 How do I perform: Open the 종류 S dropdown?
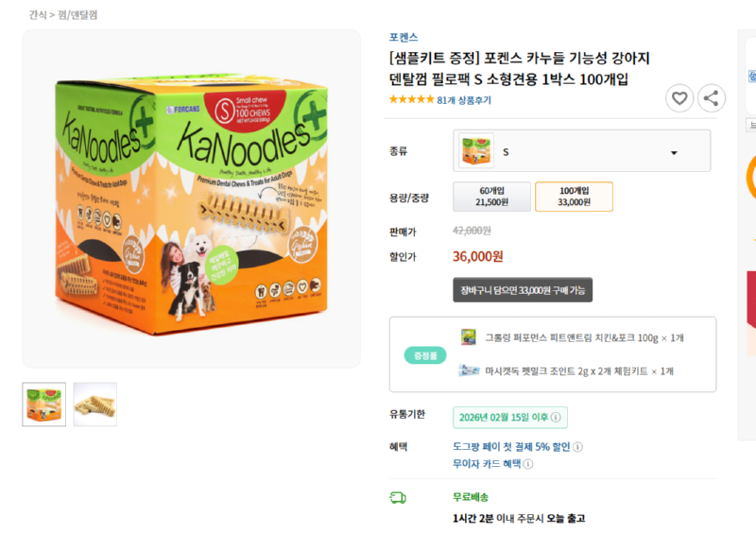581,150
